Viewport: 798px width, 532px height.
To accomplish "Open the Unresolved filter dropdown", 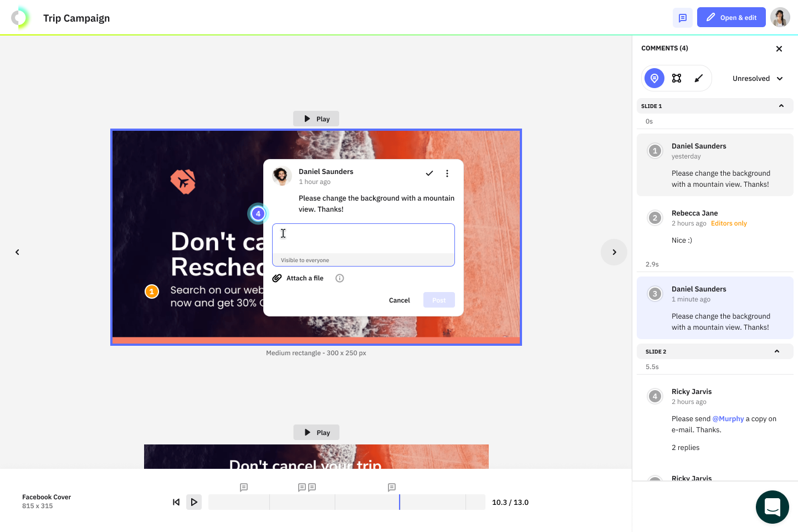I will [757, 79].
